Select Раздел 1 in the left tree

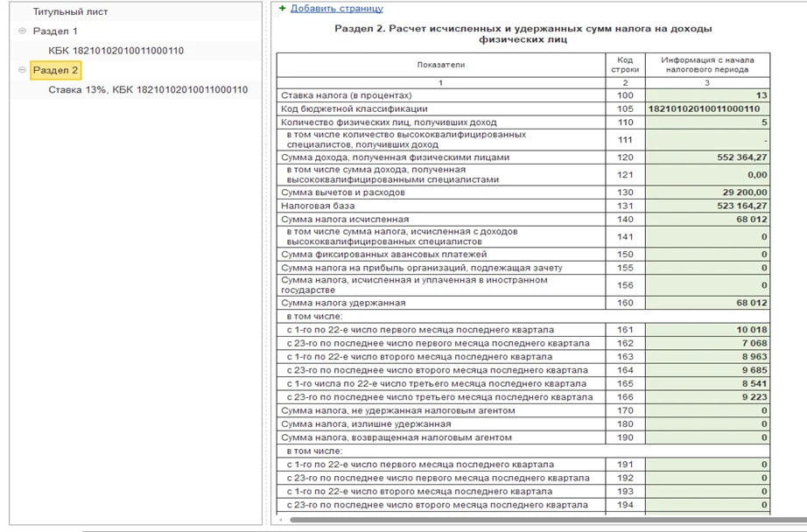[55, 31]
